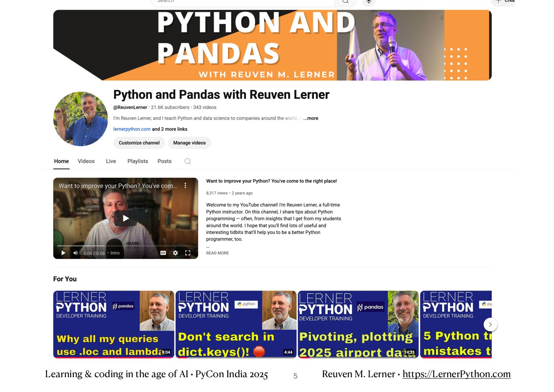Open the https://LernerPython.com footer link
Image resolution: width=554 pixels, height=392 pixels.
coord(456,374)
